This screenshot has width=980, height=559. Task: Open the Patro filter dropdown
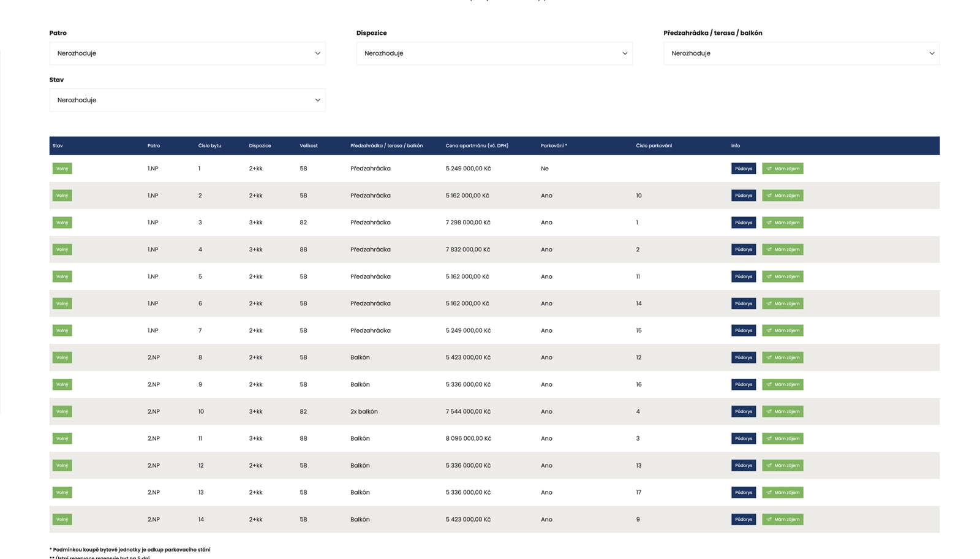187,53
